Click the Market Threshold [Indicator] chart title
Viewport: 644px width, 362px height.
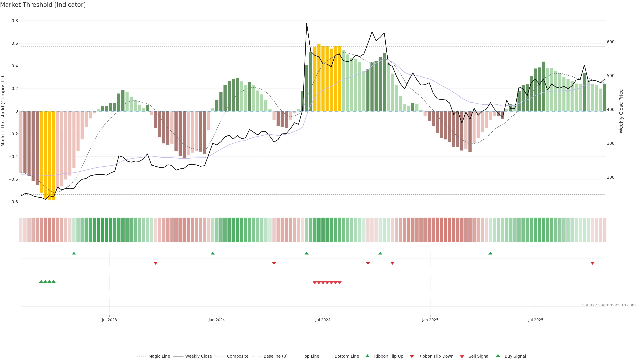click(43, 5)
